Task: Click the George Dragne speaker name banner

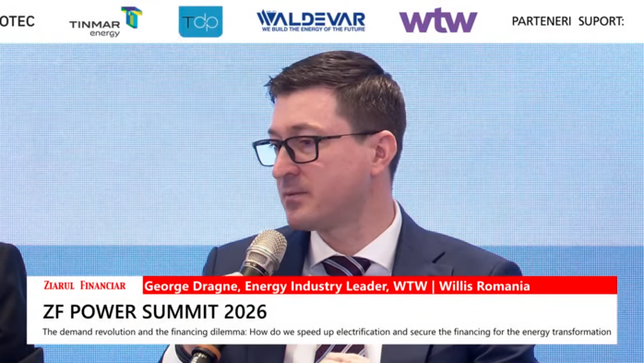Action: 380,285
